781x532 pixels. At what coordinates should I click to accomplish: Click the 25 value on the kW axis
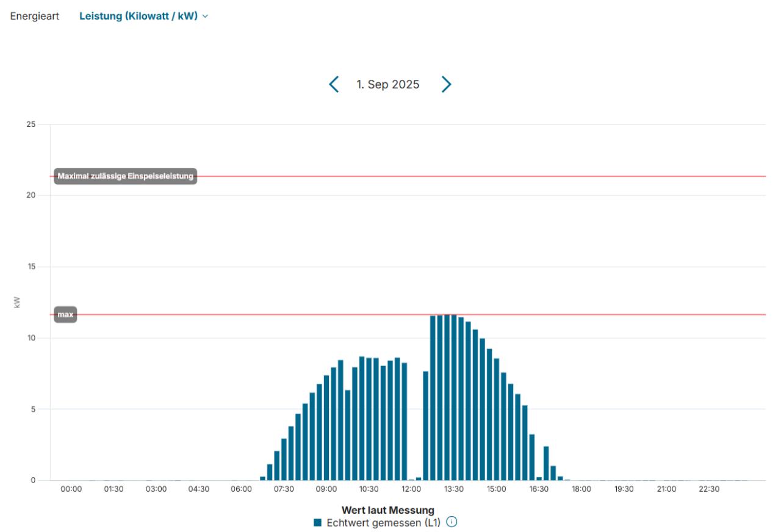click(31, 124)
